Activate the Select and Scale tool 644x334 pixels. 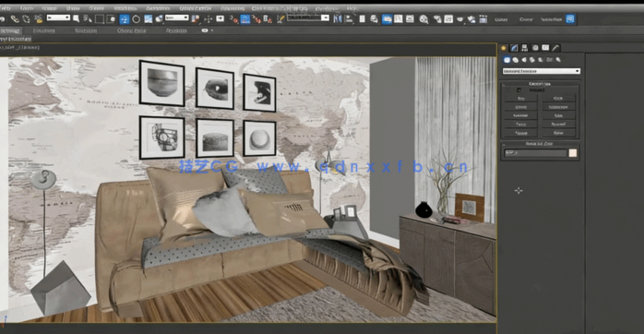149,18
